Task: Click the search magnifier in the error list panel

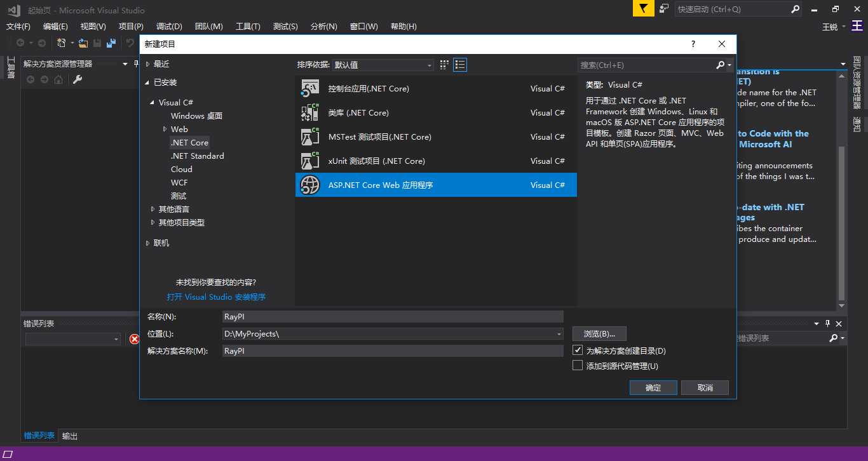Action: pos(833,338)
